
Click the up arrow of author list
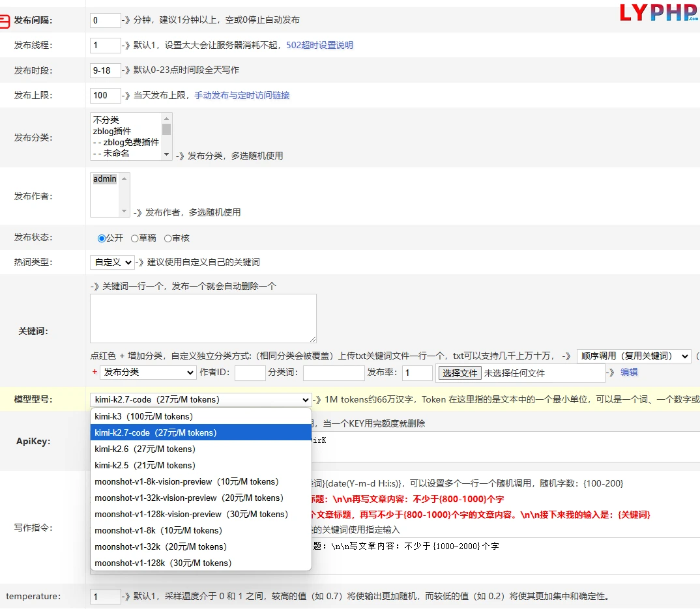pos(124,178)
